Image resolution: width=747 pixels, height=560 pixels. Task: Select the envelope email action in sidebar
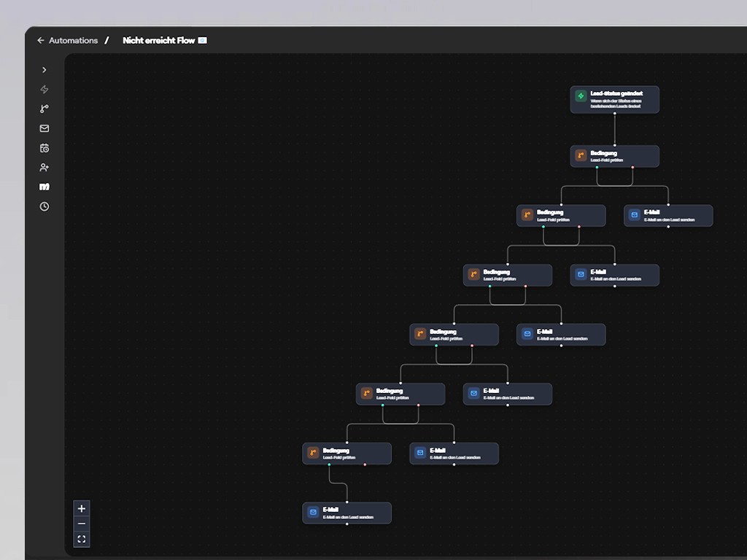pos(44,128)
